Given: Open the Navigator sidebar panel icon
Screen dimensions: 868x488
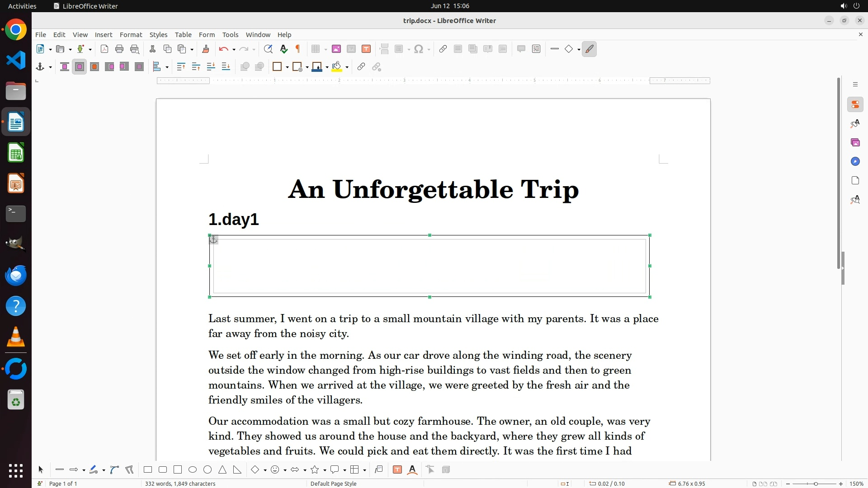Looking at the screenshot, I should pyautogui.click(x=855, y=161).
